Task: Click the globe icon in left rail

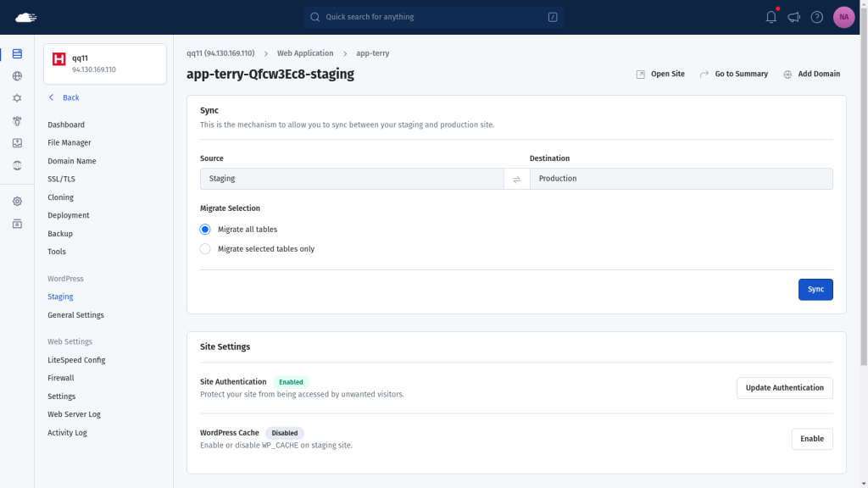Action: click(x=17, y=76)
